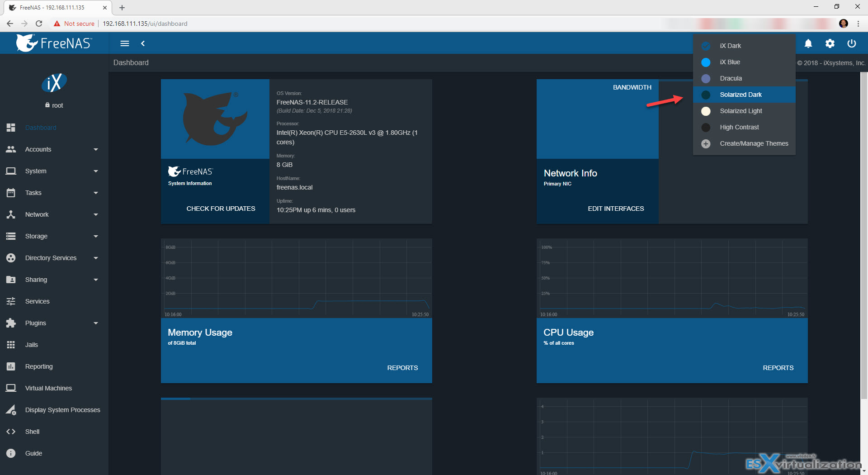Expand the Sharing menu arrow
This screenshot has height=475, width=868.
[x=96, y=280]
